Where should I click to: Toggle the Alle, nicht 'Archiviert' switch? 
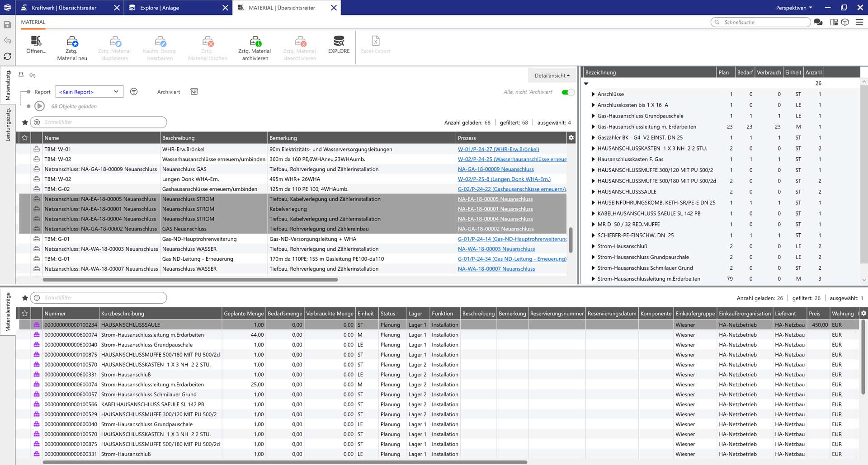point(567,92)
